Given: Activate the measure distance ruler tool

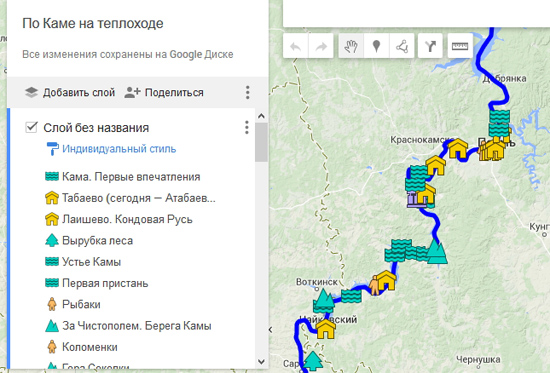Looking at the screenshot, I should click(460, 46).
